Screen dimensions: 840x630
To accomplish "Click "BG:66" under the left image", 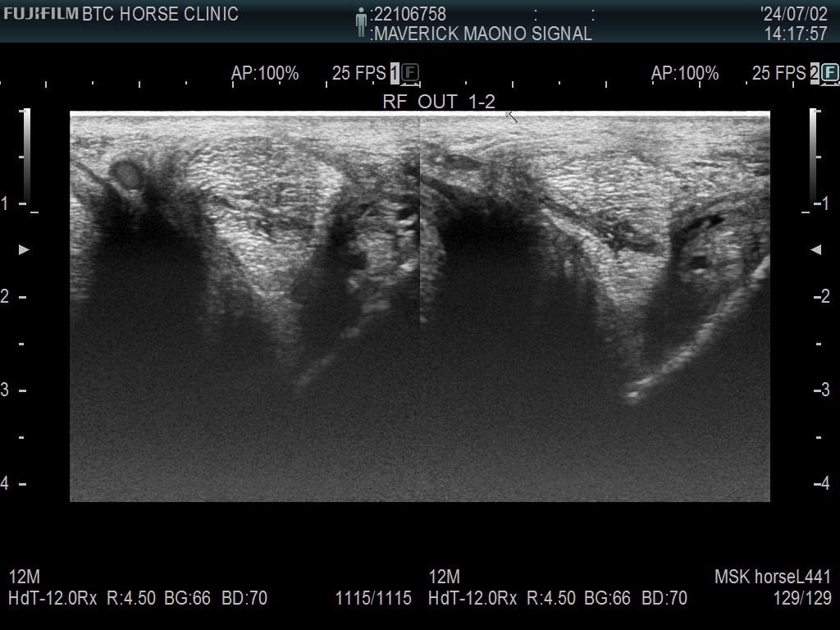I will click(x=188, y=598).
